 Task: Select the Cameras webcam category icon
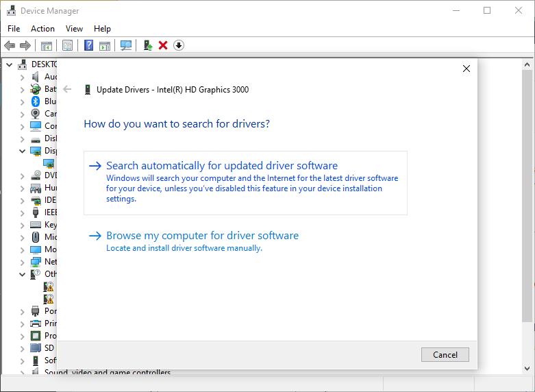point(36,114)
